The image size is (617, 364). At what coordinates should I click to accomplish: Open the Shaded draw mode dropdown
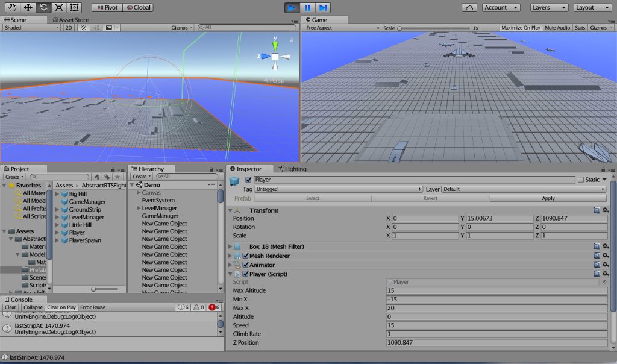coord(31,28)
